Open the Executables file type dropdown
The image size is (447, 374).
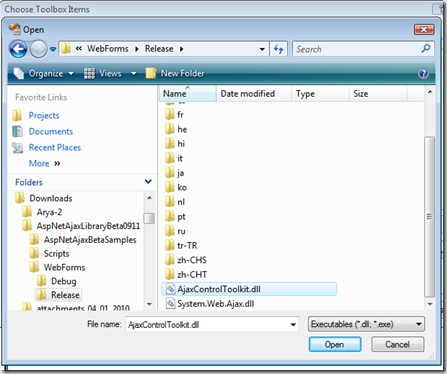click(366, 324)
